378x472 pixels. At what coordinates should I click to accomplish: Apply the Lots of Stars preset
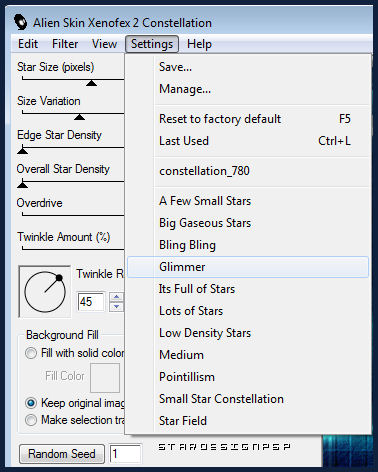tap(248, 311)
